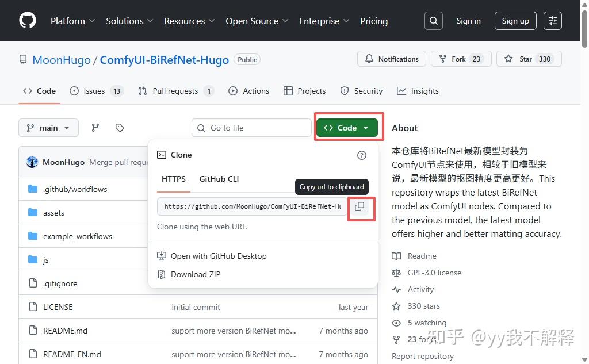This screenshot has height=364, width=589.
Task: Click the GitHub logo icon
Action: (27, 20)
